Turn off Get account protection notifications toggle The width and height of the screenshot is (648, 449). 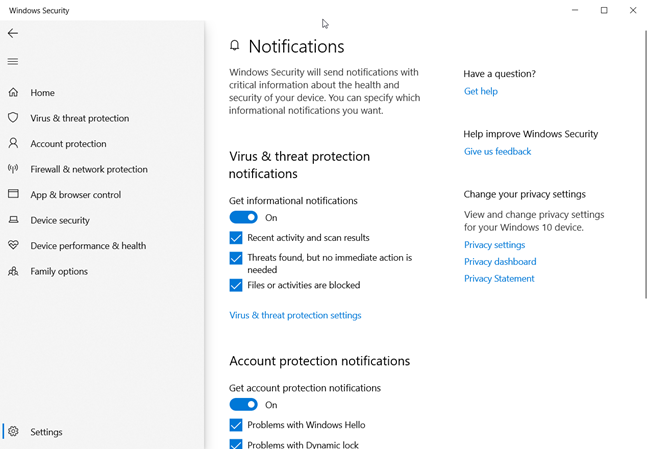[243, 405]
